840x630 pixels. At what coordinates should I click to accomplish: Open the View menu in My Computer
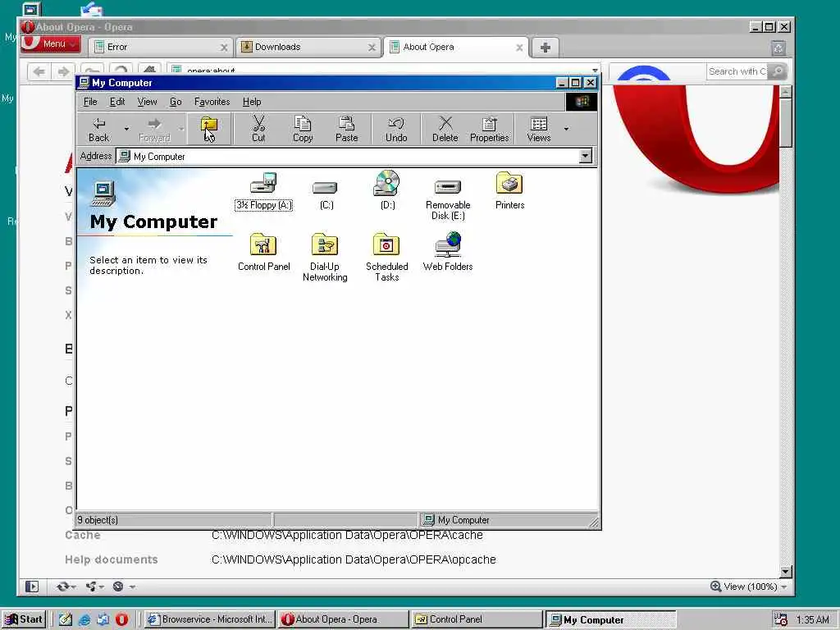coord(147,102)
